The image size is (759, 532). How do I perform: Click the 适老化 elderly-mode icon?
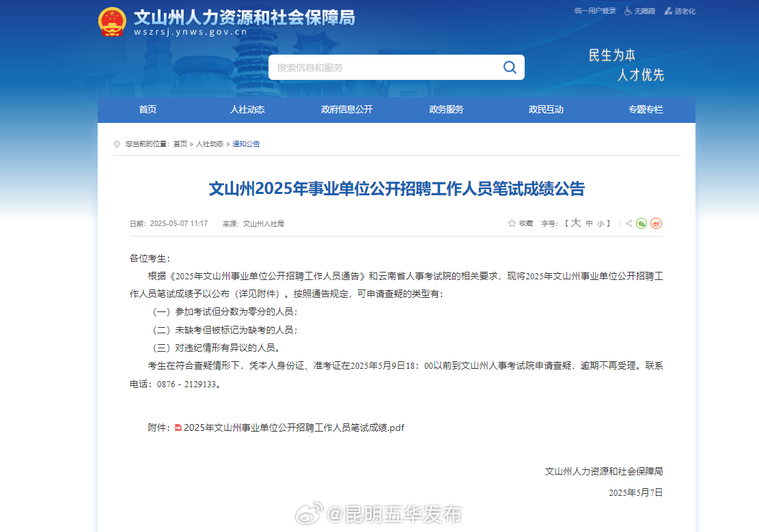click(x=669, y=11)
